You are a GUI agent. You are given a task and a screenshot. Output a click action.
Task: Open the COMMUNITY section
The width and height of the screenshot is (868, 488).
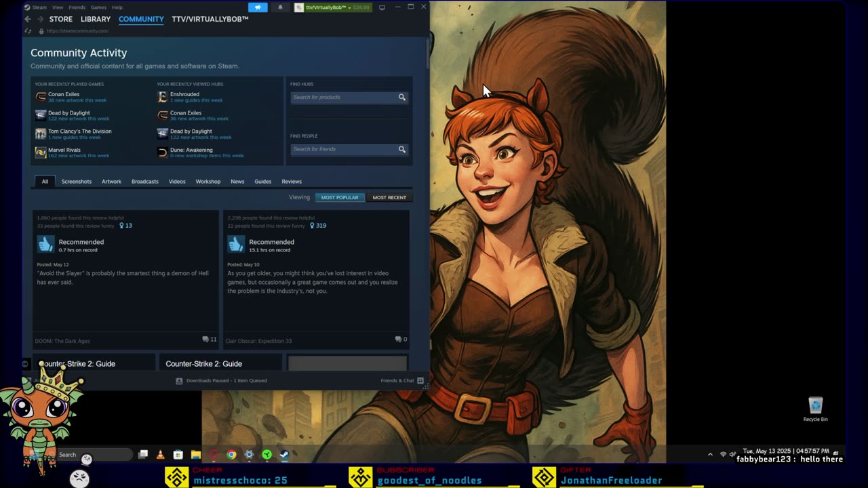pos(141,19)
